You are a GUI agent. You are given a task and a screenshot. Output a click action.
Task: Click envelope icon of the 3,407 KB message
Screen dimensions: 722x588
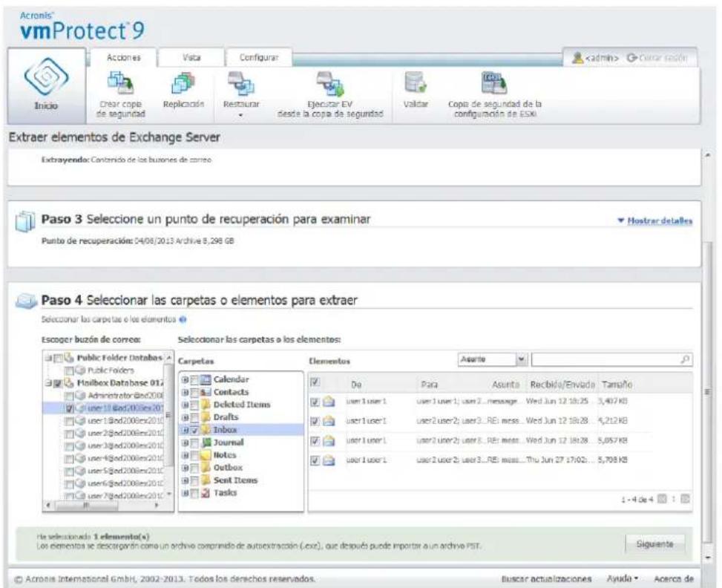[328, 402]
